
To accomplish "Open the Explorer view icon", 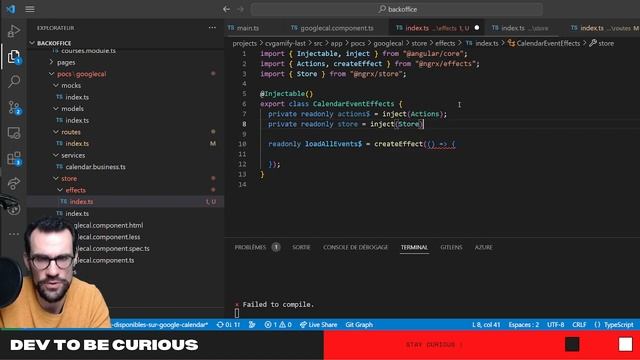I will [x=14, y=56].
